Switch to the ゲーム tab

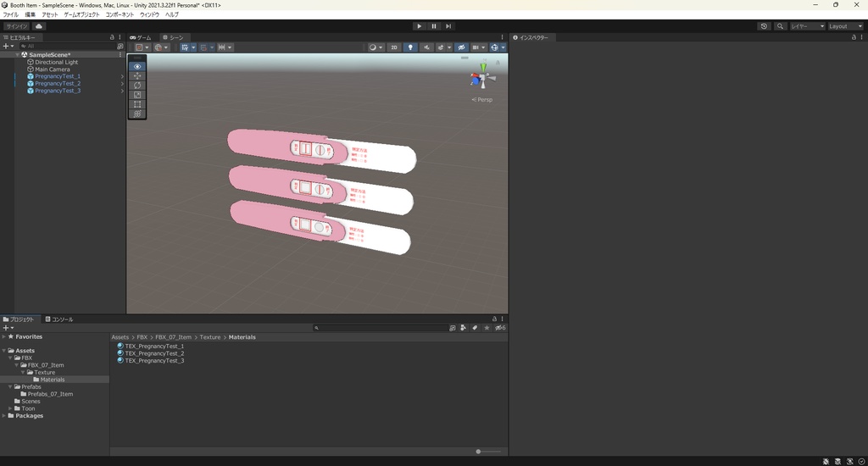pyautogui.click(x=141, y=37)
